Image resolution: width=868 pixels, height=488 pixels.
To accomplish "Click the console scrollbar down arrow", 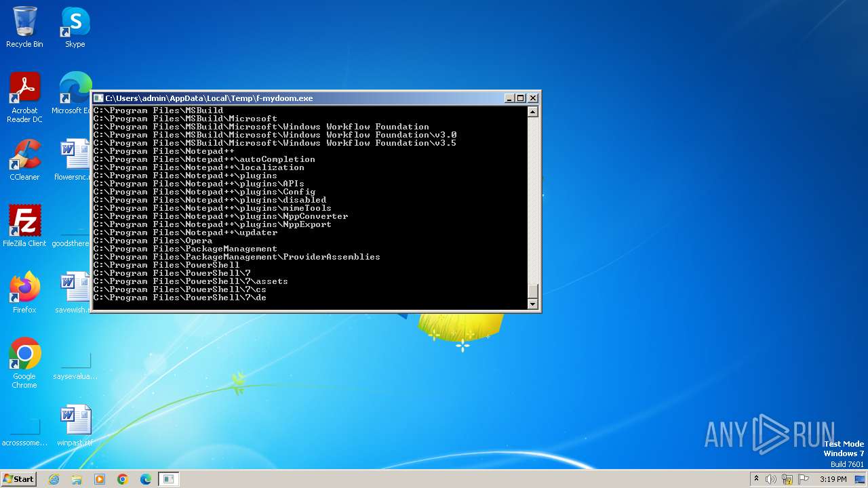I will (533, 304).
